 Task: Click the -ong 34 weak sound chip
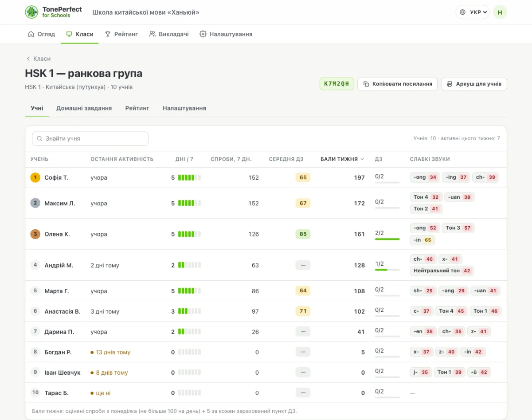coord(425,177)
